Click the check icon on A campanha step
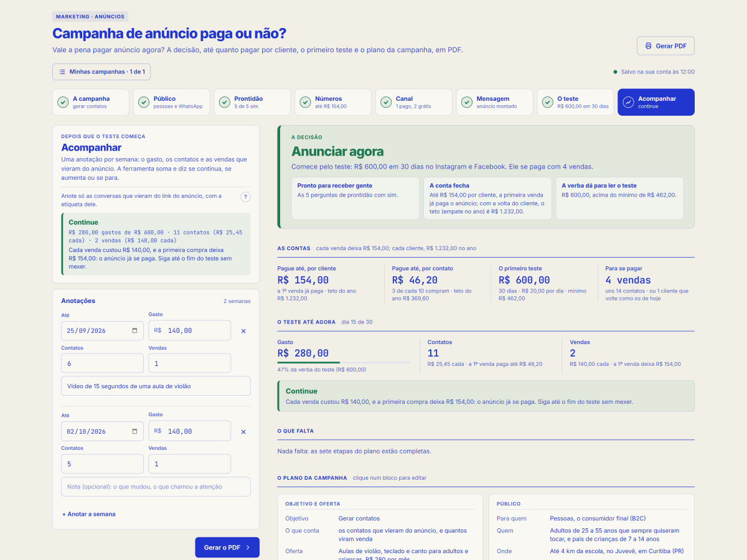 [x=63, y=102]
